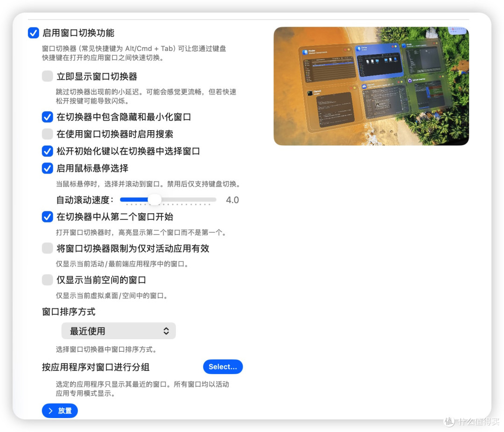Enable 将窗口切换器限制为仅对活动应用有效 checkbox
This screenshot has height=432, width=504.
48,249
